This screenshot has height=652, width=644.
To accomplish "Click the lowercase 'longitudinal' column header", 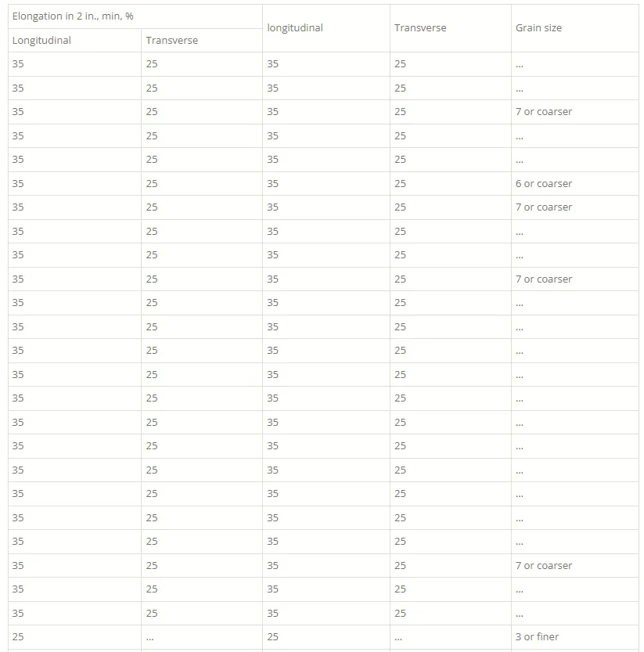I will click(x=295, y=28).
